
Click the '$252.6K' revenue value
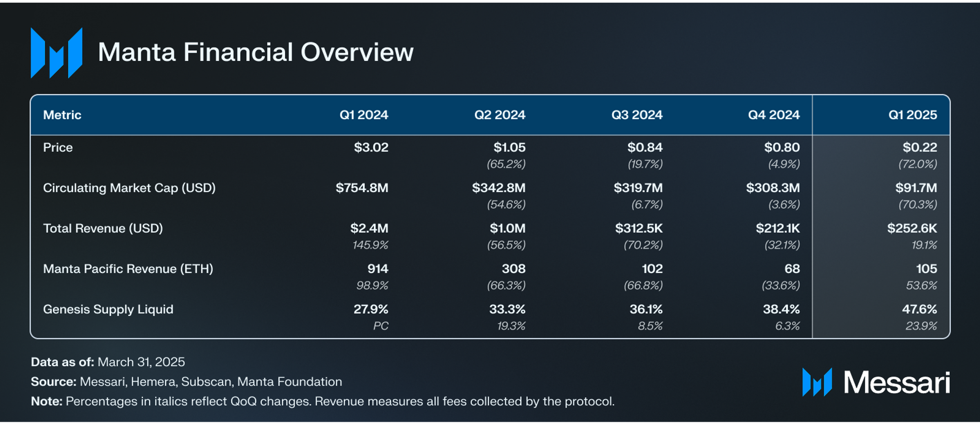[912, 228]
